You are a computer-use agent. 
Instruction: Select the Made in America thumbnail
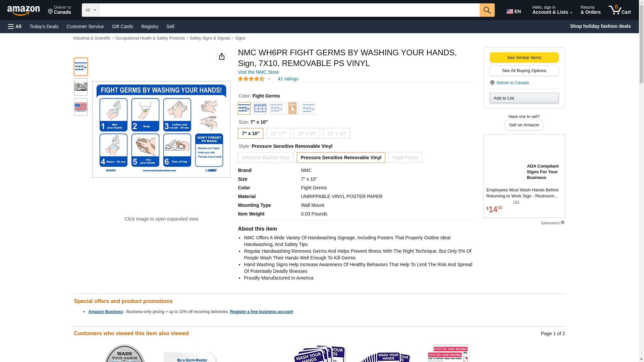[80, 107]
